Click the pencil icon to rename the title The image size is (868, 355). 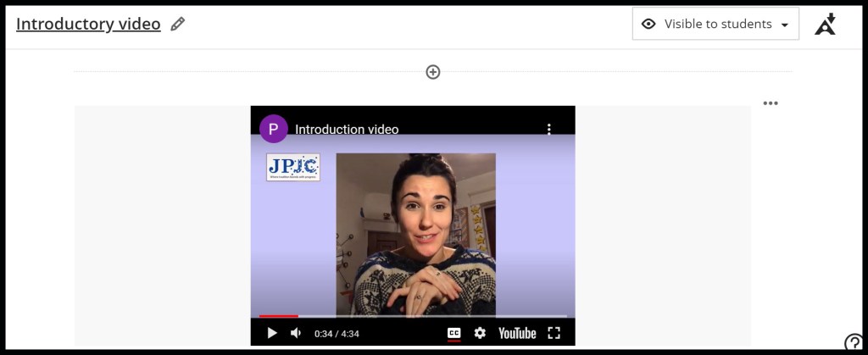point(177,25)
